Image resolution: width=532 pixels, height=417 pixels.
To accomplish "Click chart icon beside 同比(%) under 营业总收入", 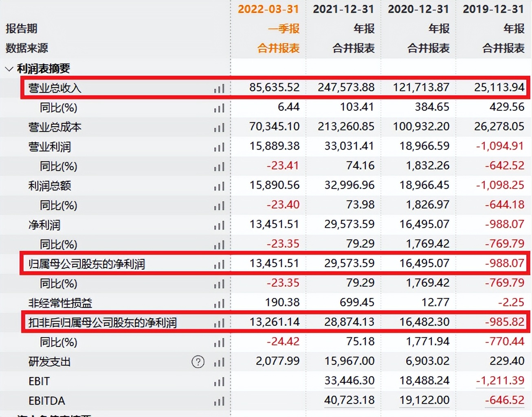I will 219,108.
